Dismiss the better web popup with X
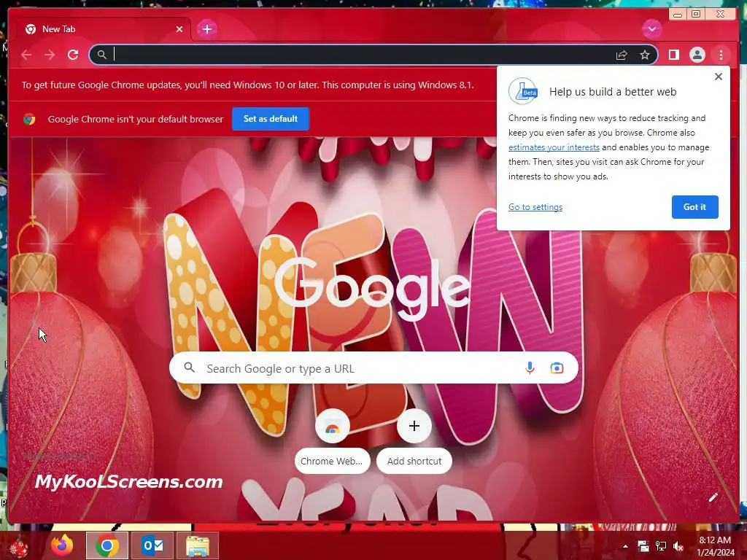This screenshot has width=747, height=560. click(x=719, y=77)
